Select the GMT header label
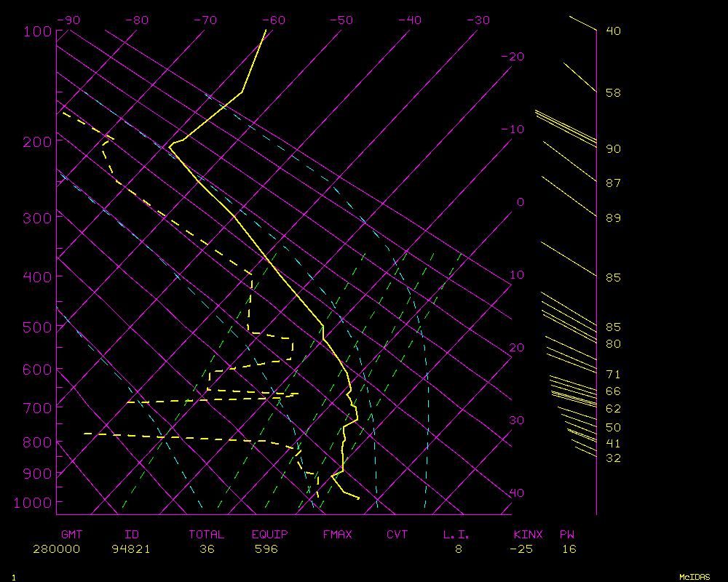728x582 pixels. click(72, 535)
